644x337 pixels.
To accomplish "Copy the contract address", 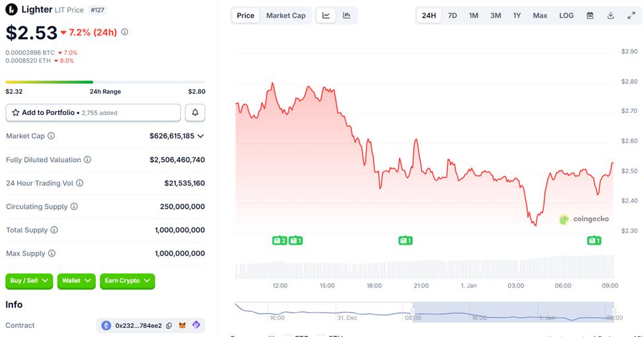I will click(x=170, y=325).
